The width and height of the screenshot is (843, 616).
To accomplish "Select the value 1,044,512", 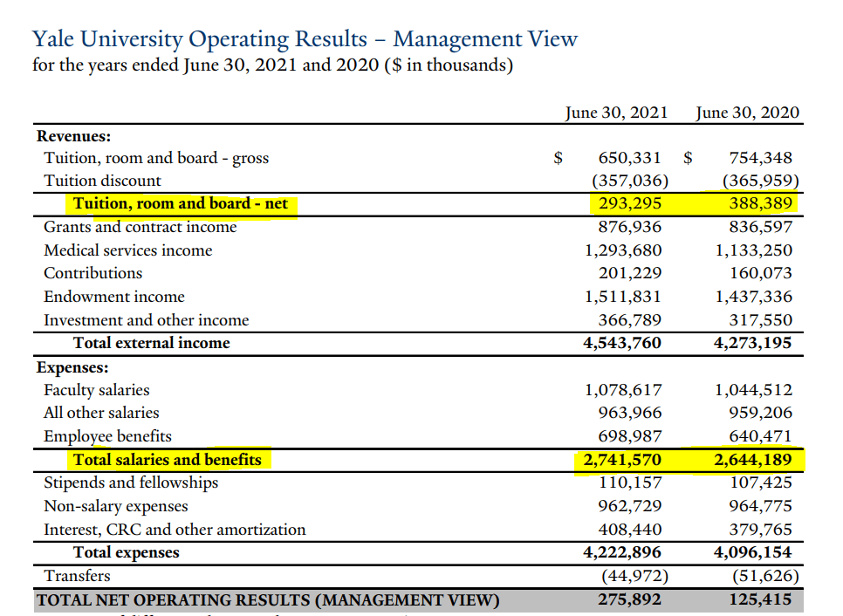I will (x=754, y=390).
